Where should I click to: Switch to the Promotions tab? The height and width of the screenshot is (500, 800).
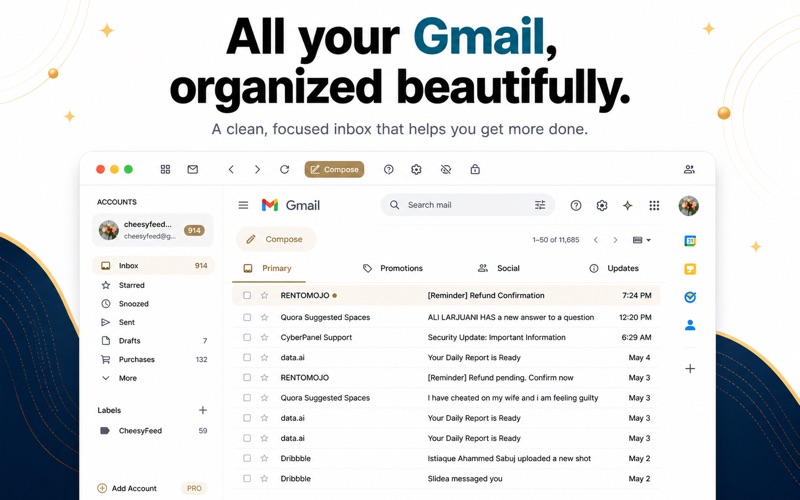coord(393,268)
